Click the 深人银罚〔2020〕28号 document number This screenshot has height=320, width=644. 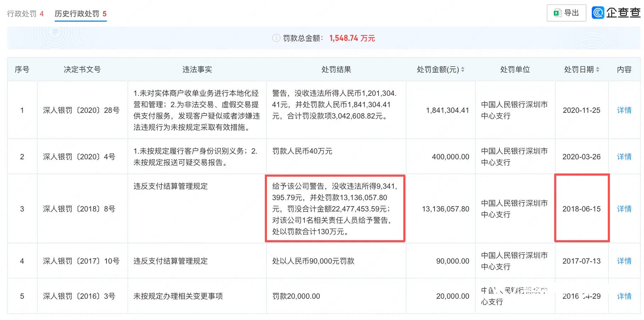coord(81,110)
